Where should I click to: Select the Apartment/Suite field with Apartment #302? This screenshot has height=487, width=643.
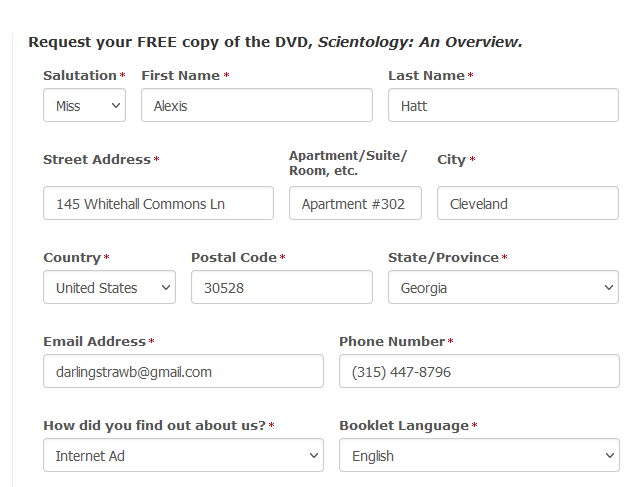click(x=355, y=203)
